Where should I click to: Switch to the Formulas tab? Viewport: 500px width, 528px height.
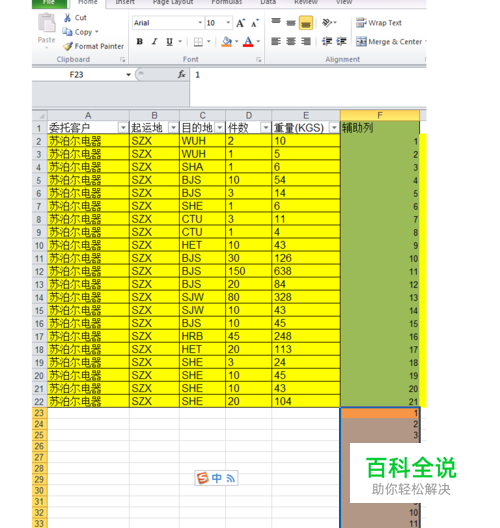227,3
